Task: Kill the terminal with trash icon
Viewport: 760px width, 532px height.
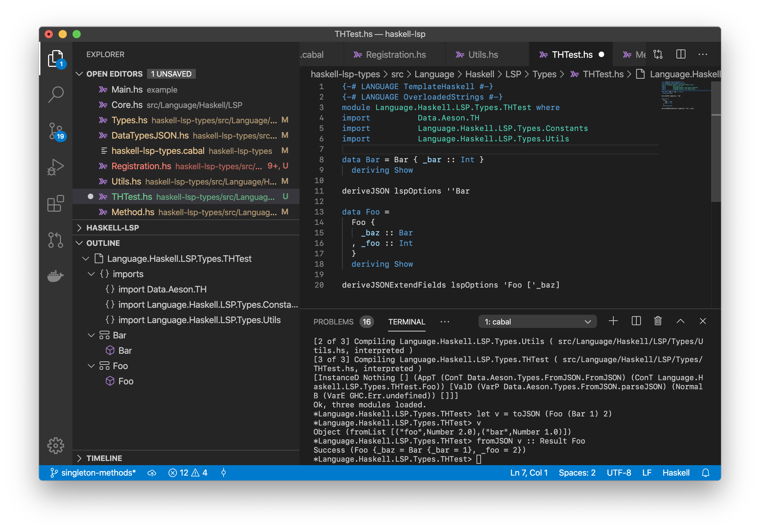Action: point(658,321)
